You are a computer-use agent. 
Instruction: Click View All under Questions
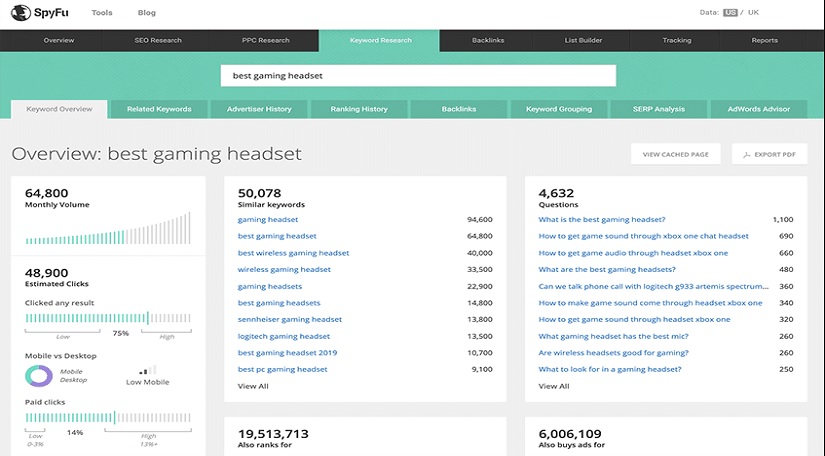click(554, 386)
